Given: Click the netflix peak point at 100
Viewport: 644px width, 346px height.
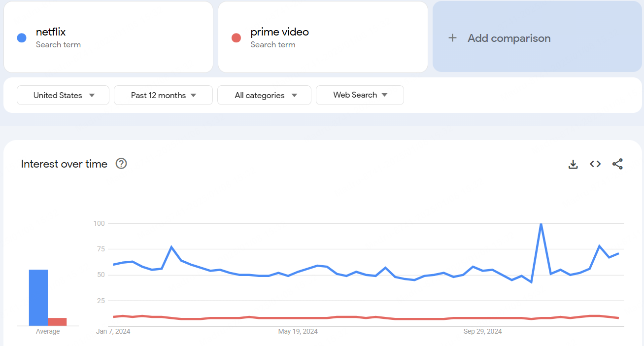Looking at the screenshot, I should pyautogui.click(x=541, y=224).
